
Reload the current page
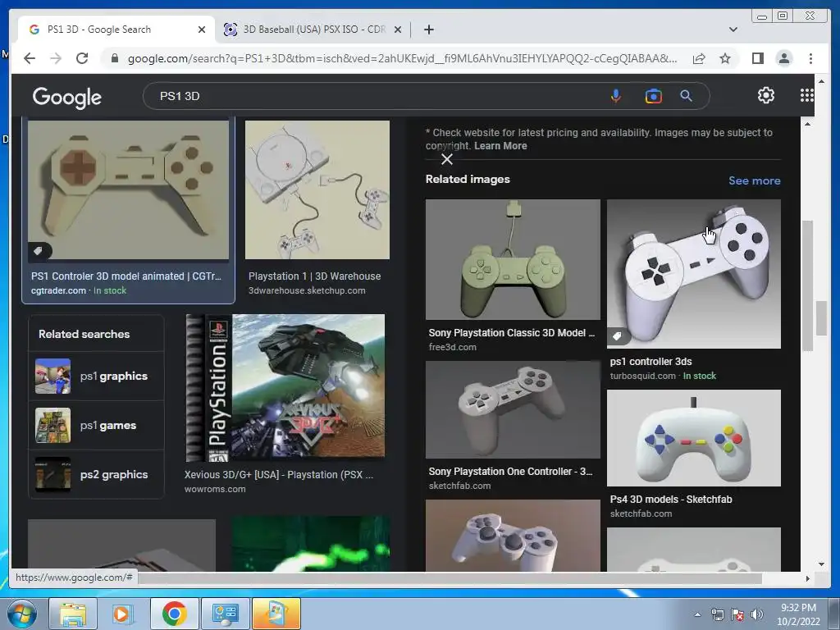82,58
